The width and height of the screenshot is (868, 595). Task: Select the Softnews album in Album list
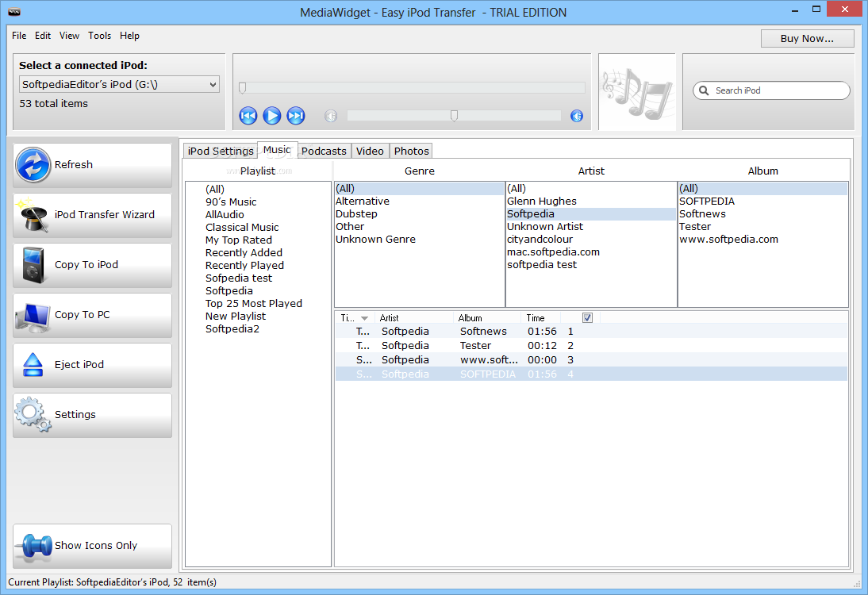762,214
